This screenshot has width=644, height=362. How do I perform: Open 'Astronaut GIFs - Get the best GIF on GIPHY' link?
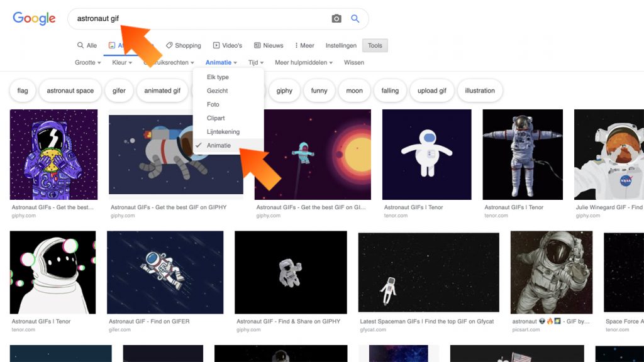pos(169,207)
